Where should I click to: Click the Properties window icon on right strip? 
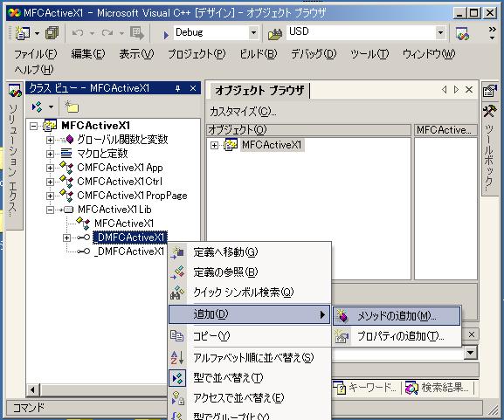pos(489,91)
